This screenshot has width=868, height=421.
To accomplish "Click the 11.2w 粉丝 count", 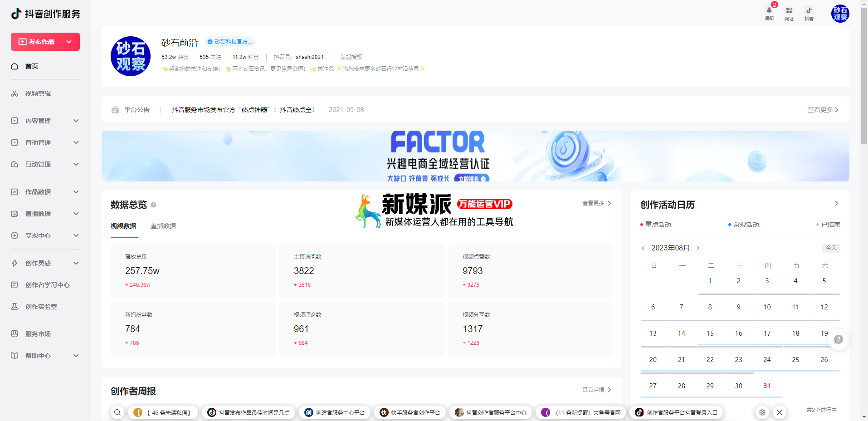I will click(246, 57).
